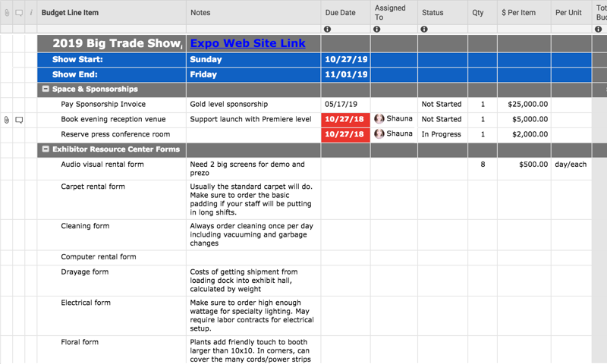The height and width of the screenshot is (364, 607).
Task: Click the comments column header icon
Action: coord(19,13)
